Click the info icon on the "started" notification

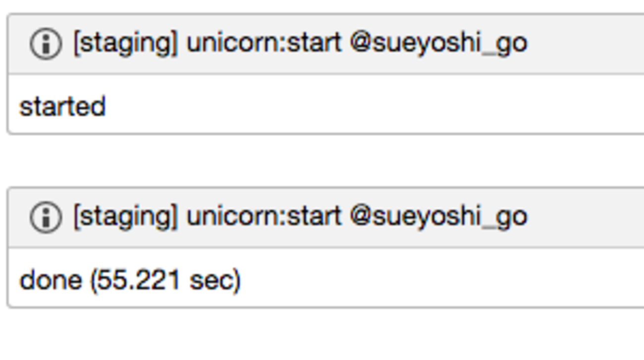point(46,44)
